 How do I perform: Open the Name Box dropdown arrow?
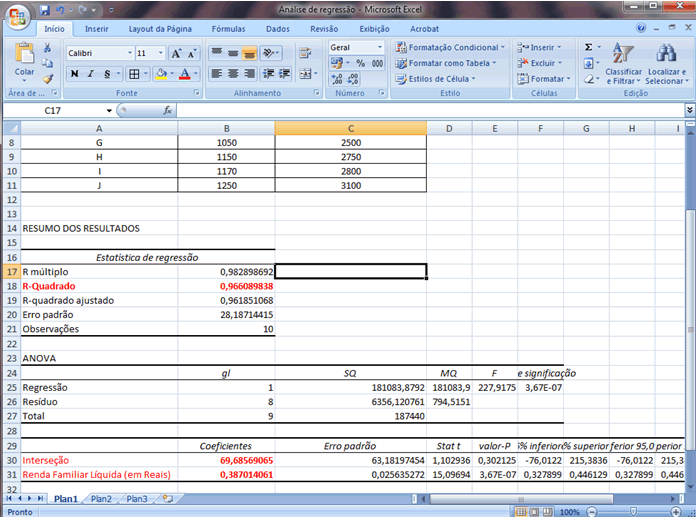[109, 110]
